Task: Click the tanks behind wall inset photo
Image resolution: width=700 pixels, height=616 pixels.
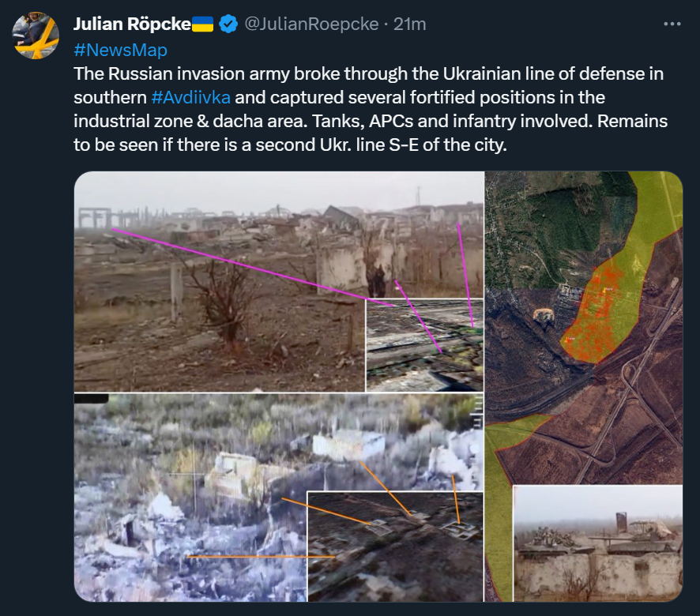Action: (x=598, y=543)
